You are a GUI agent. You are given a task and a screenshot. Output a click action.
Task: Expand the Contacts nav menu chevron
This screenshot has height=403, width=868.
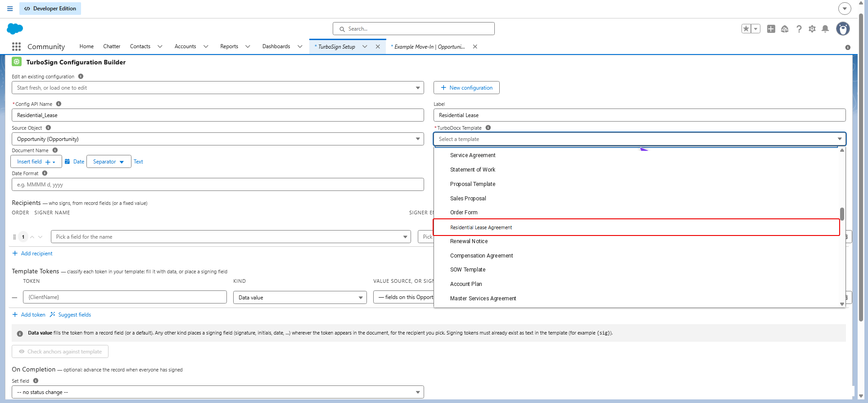tap(160, 47)
